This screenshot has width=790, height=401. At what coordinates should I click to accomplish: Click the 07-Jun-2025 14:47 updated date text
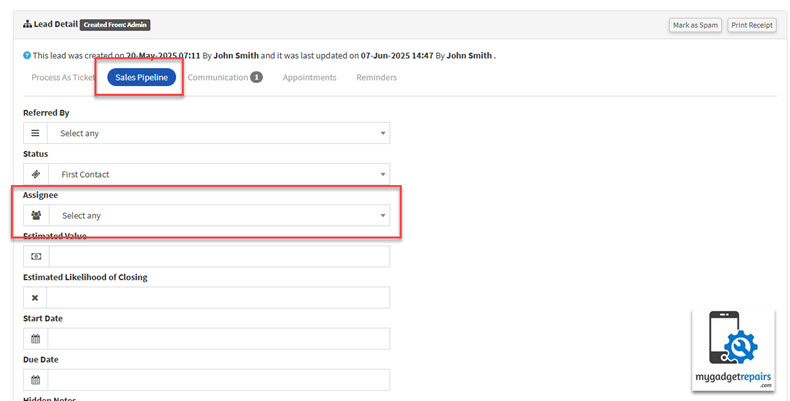[397, 55]
